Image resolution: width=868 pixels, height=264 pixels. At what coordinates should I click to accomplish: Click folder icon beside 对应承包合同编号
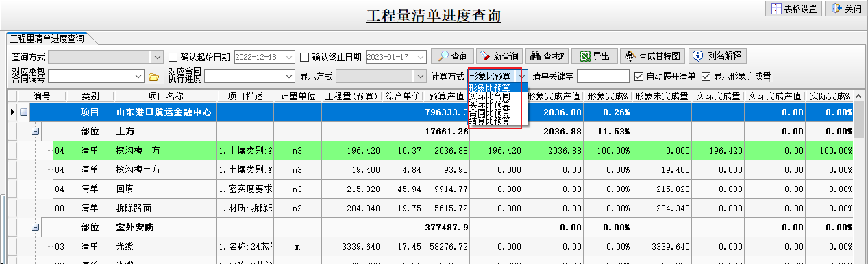153,76
